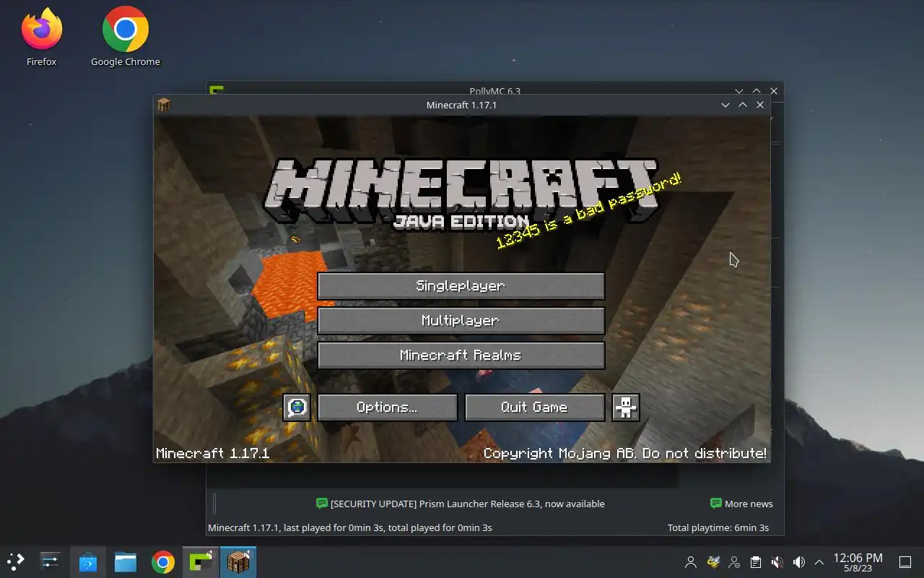Viewport: 924px width, 578px height.
Task: Open clipboard tray icon
Action: [x=756, y=562]
